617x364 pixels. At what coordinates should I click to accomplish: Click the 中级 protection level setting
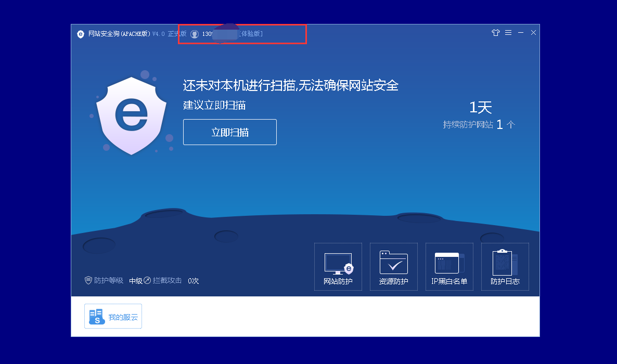click(x=136, y=281)
